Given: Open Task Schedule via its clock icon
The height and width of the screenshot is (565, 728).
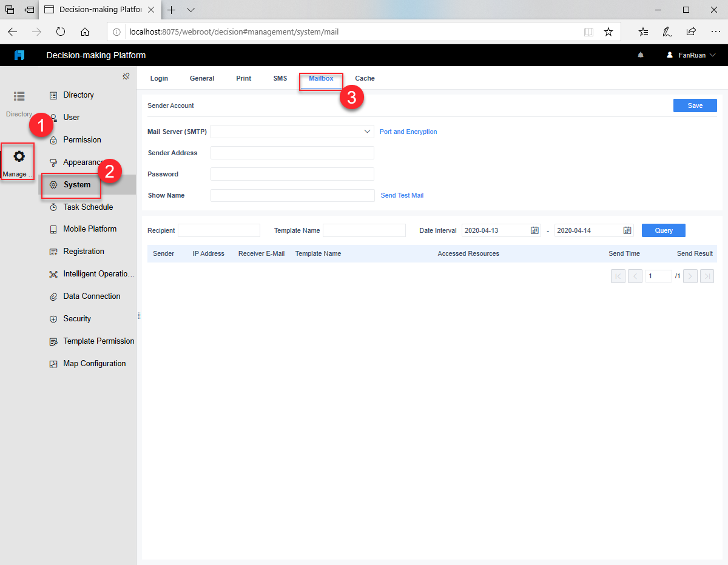Looking at the screenshot, I should 53,207.
